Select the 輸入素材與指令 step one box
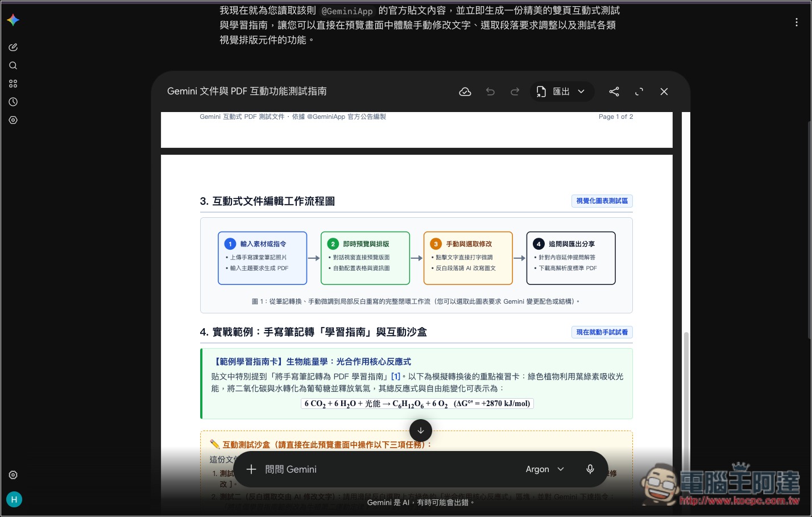The width and height of the screenshot is (812, 517). [263, 258]
